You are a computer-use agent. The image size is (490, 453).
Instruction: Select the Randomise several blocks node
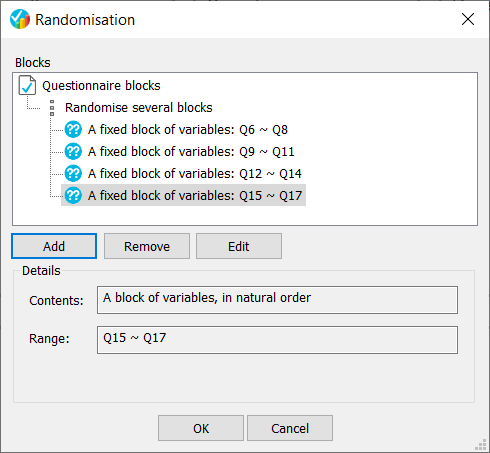click(x=138, y=108)
